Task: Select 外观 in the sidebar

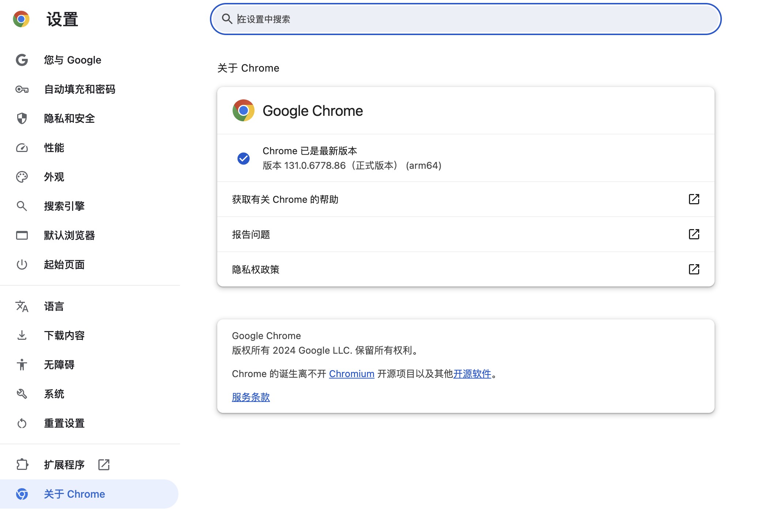Action: click(x=89, y=177)
